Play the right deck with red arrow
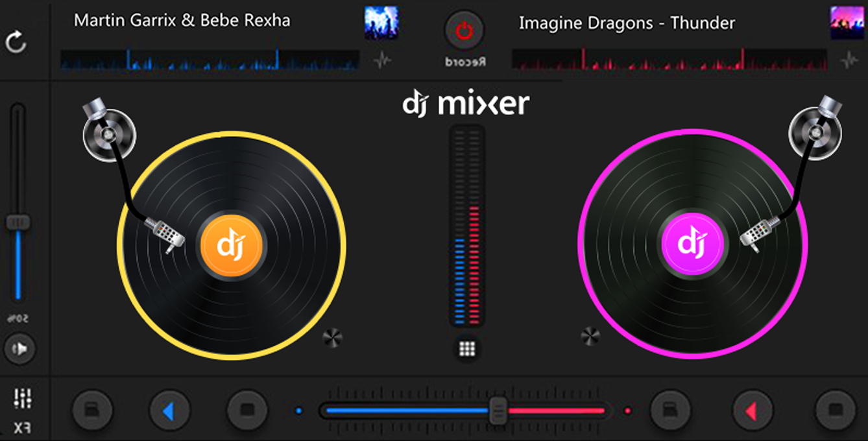The height and width of the screenshot is (441, 868). click(x=753, y=411)
